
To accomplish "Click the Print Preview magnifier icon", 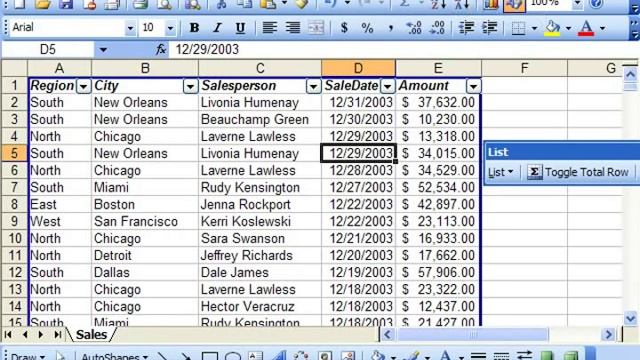I will pyautogui.click(x=164, y=5).
